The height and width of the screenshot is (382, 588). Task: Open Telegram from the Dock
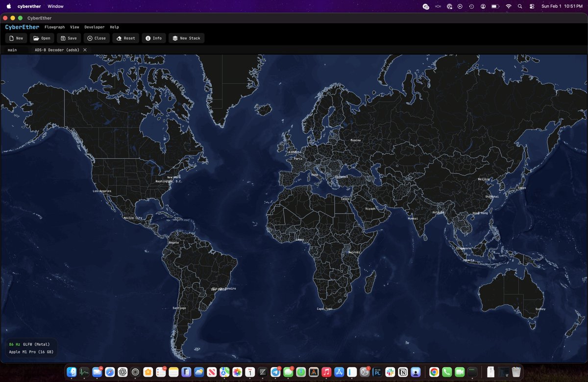click(275, 372)
